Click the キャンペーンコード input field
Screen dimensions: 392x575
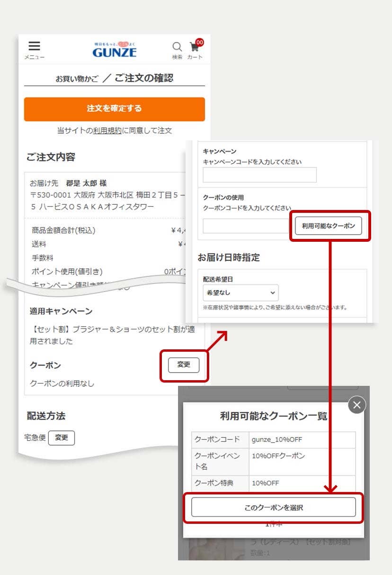tap(259, 174)
